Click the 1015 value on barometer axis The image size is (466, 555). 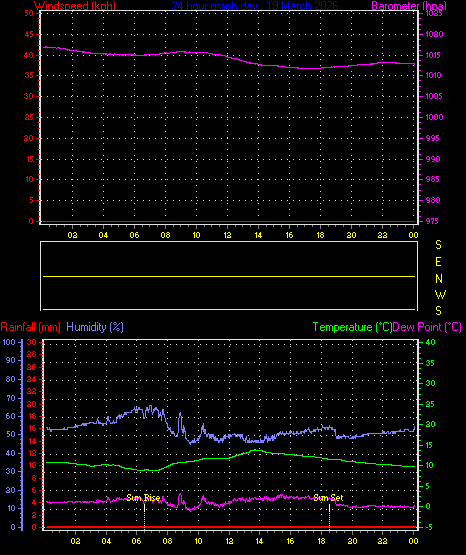tap(434, 55)
